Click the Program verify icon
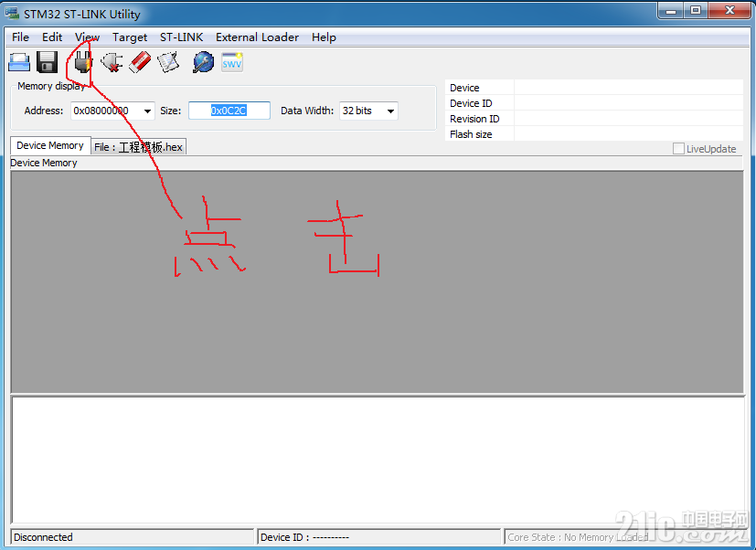The image size is (756, 550). pyautogui.click(x=168, y=63)
